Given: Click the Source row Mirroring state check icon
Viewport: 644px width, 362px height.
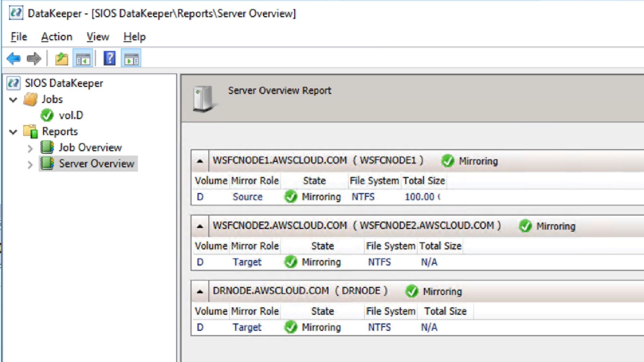Looking at the screenshot, I should click(291, 197).
